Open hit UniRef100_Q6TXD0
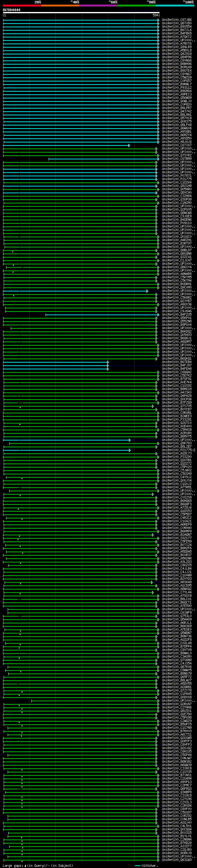The image size is (197, 868). [x=177, y=24]
